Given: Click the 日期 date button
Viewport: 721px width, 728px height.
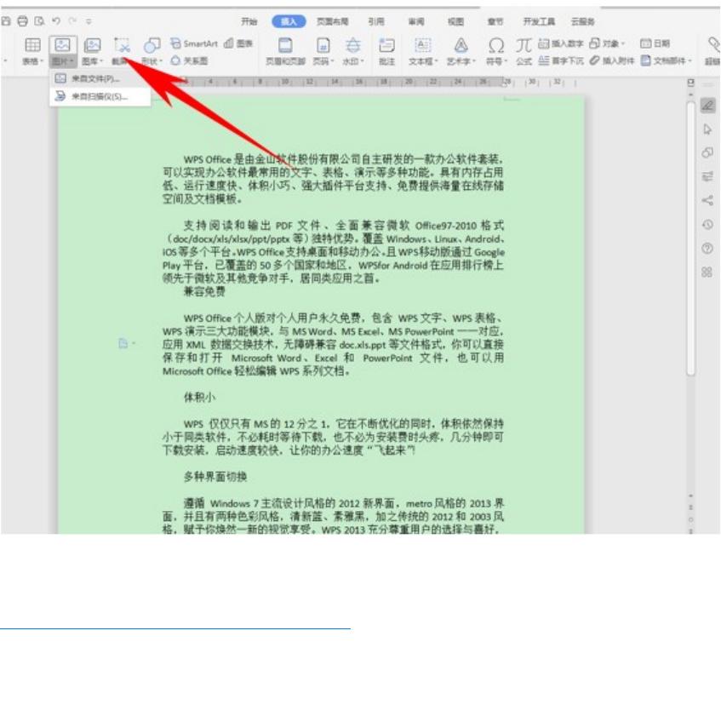Looking at the screenshot, I should coord(655,43).
